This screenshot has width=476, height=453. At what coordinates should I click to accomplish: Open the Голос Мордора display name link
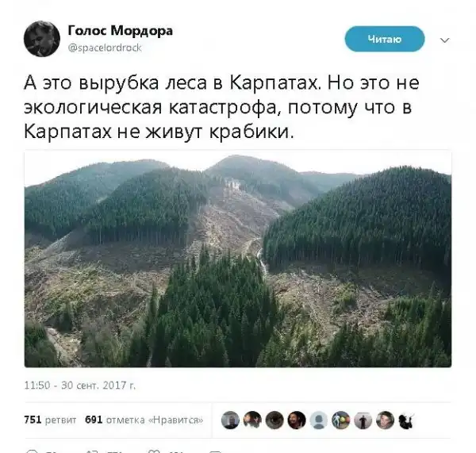coord(121,31)
